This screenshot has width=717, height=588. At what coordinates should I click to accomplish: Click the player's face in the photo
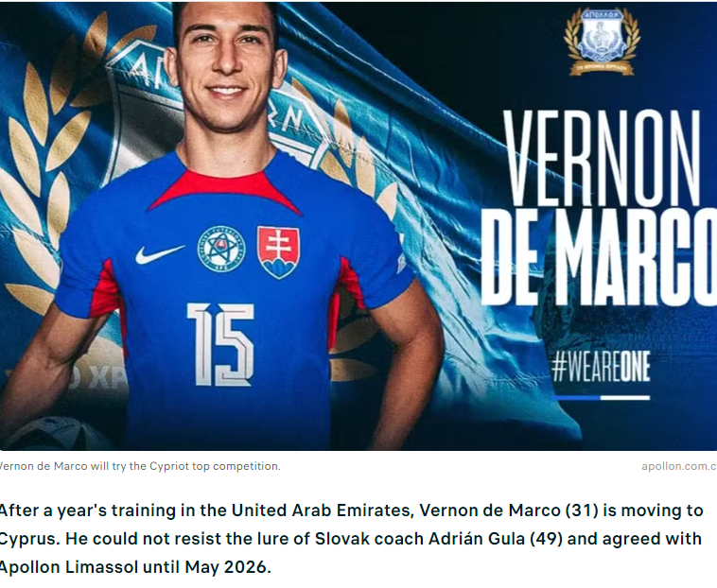point(225,68)
